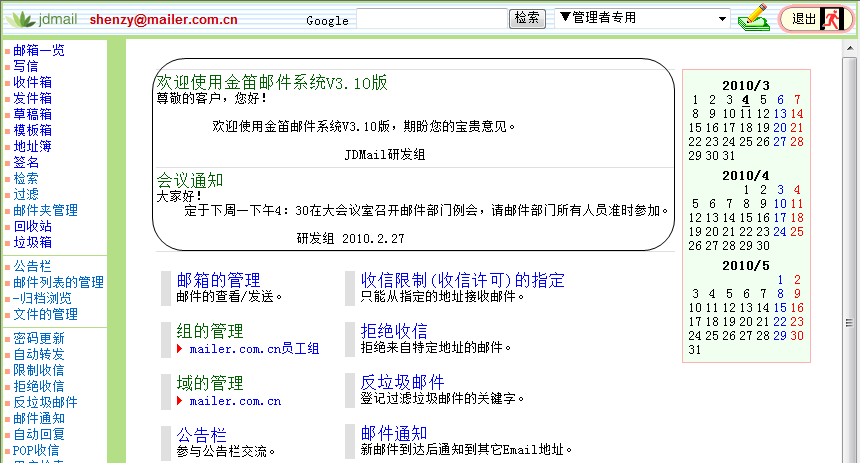
Task: Open the 垃圾箱 junk folder link
Action: (32, 242)
